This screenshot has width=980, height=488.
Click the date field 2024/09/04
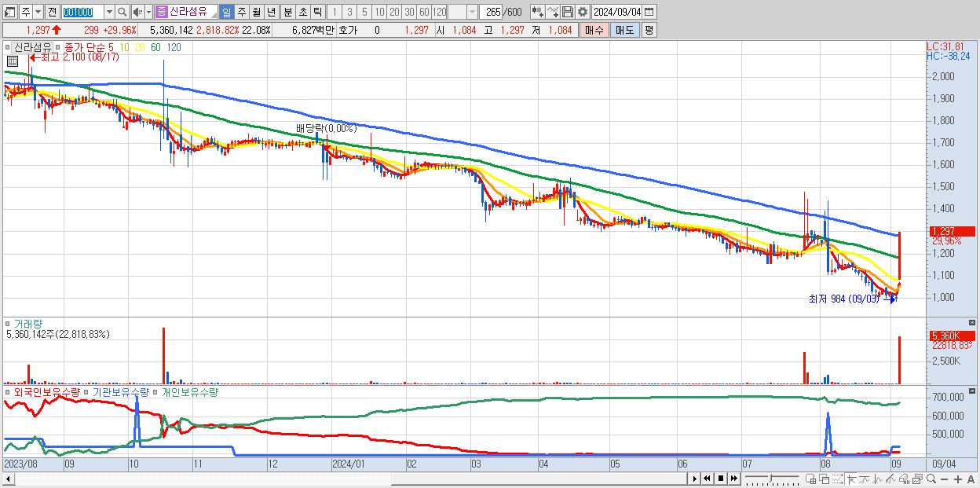pyautogui.click(x=617, y=13)
